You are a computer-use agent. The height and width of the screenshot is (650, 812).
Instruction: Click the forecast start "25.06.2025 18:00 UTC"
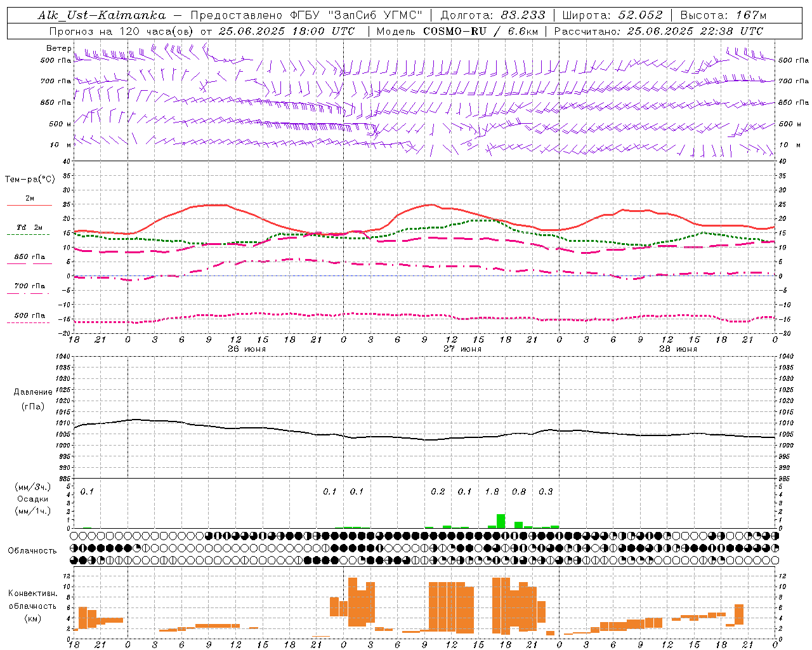tap(287, 31)
